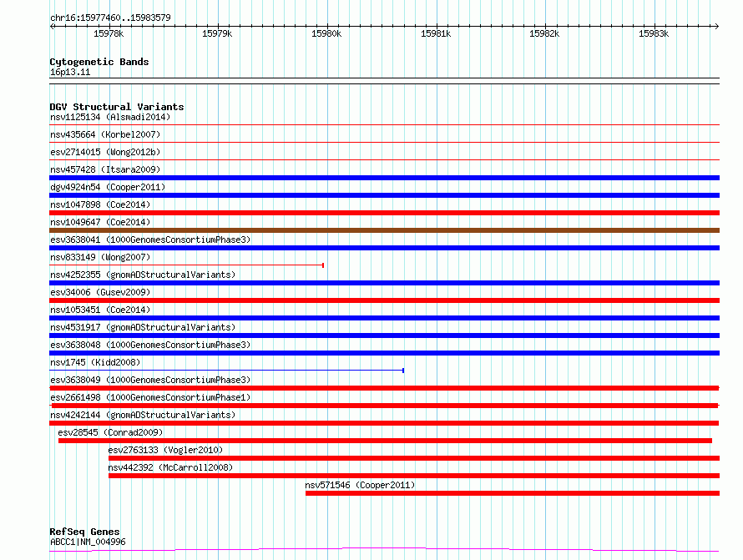The height and width of the screenshot is (560, 743).
Task: Select nsv4252355 (gnomADStructuralVariants) label
Action: 143,275
